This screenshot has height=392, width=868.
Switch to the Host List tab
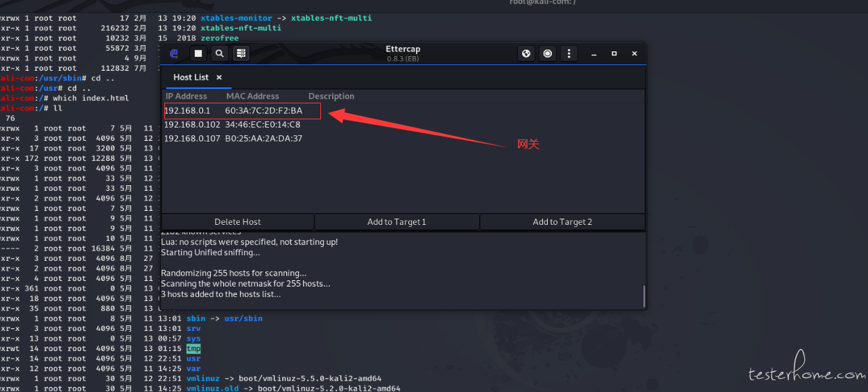[191, 77]
